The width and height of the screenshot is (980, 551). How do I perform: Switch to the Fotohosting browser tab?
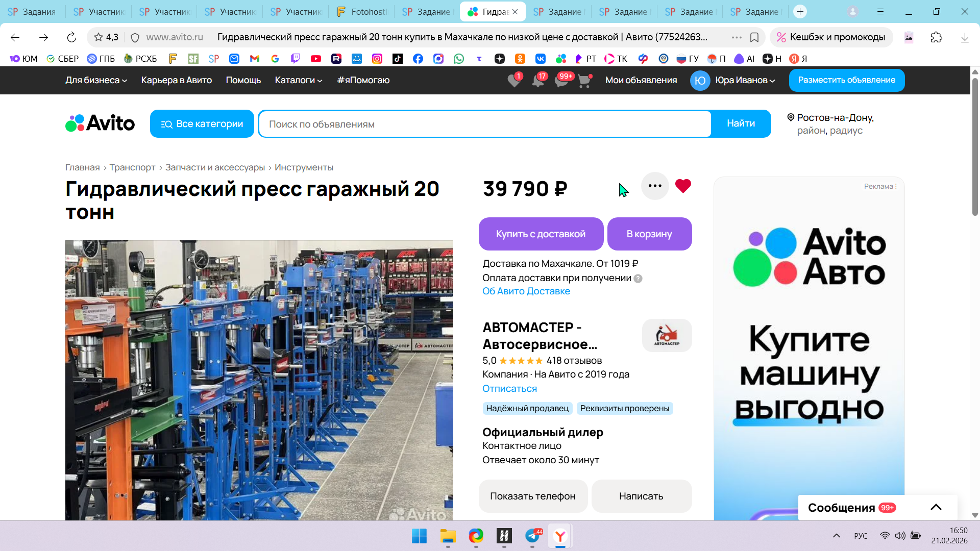362,12
